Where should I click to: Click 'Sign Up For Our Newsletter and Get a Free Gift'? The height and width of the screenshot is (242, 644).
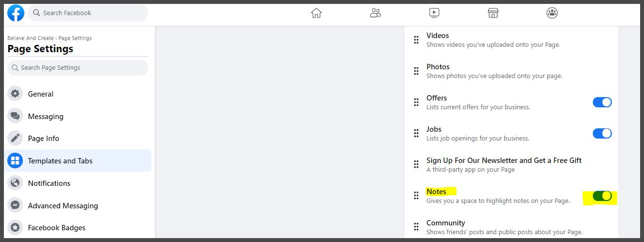(504, 160)
